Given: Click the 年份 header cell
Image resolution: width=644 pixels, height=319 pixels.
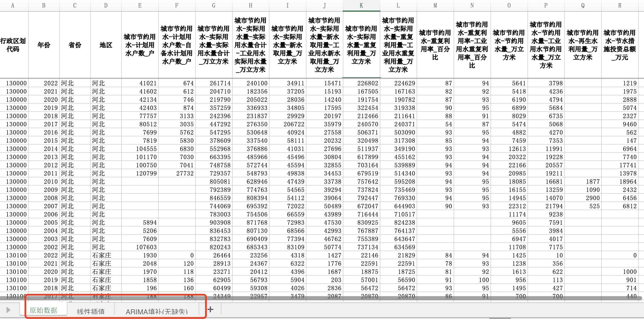Looking at the screenshot, I should [44, 45].
